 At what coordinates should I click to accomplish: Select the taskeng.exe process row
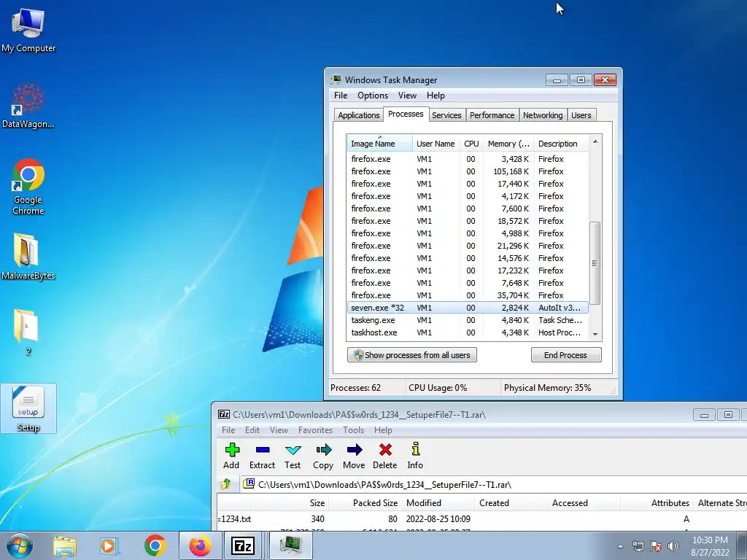tap(468, 320)
